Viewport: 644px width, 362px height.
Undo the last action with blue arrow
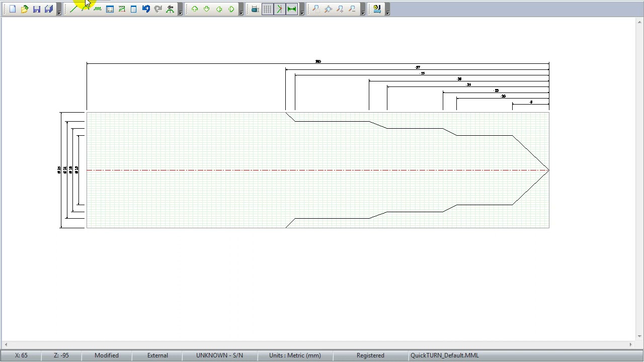coord(146,9)
